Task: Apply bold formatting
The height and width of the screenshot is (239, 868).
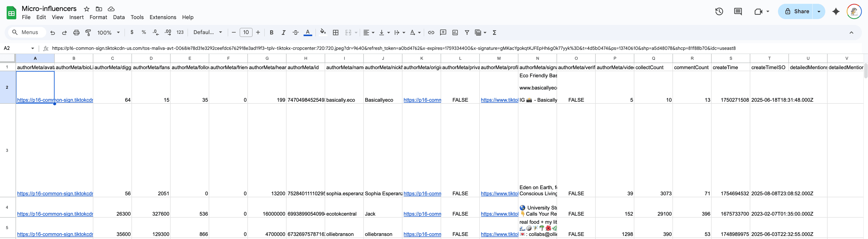Action: click(272, 32)
